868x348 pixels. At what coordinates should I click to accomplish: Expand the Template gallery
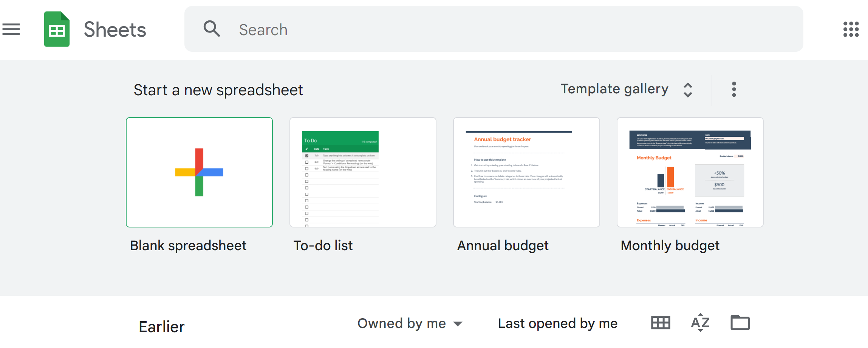click(x=627, y=90)
